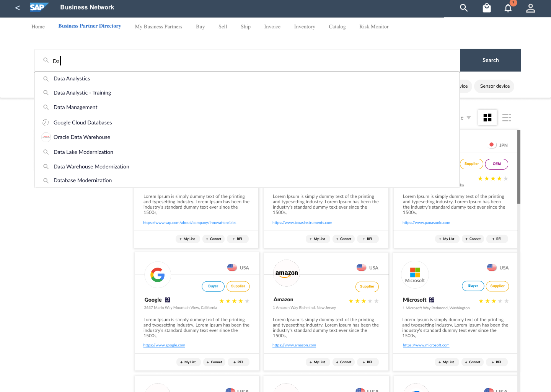Screen dimensions: 551x392
Task: Select Oracle Data Warehouse suggestion
Action: click(x=247, y=137)
